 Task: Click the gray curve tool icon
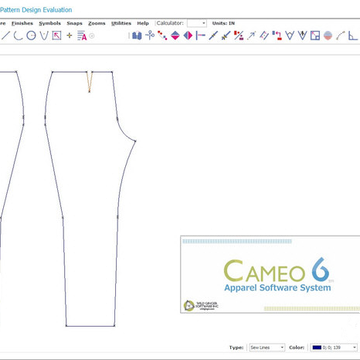(x=340, y=36)
